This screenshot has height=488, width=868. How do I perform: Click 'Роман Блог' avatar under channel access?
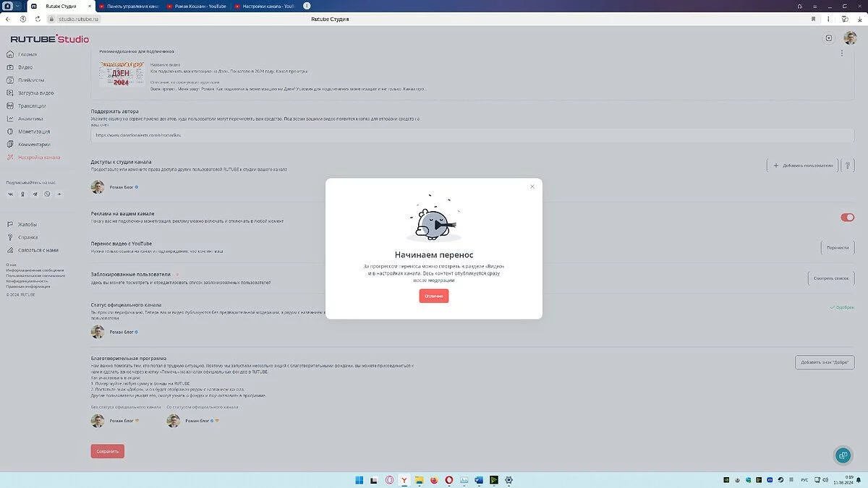98,187
